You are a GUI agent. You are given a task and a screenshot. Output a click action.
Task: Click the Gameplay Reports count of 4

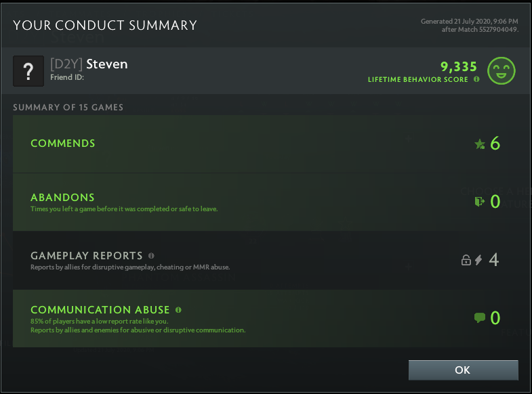point(493,260)
